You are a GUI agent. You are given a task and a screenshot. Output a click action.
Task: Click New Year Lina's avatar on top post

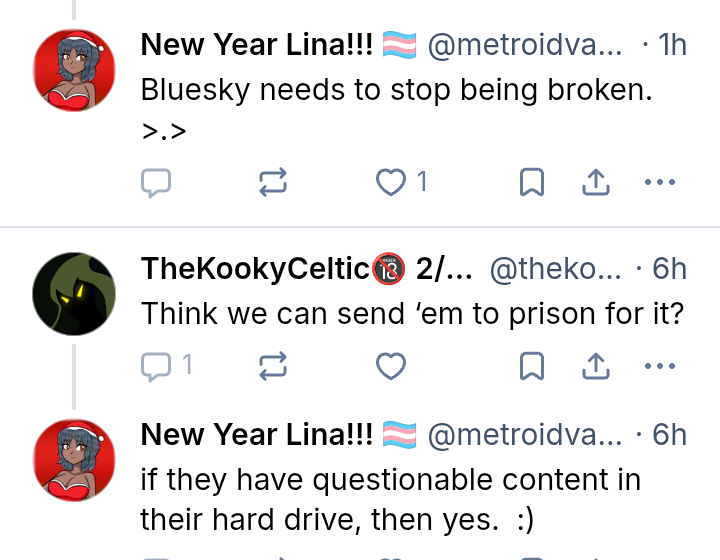click(73, 69)
